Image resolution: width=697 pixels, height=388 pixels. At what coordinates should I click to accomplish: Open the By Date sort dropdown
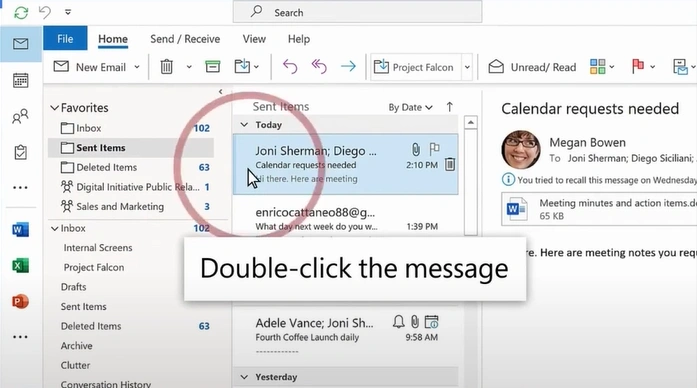pos(410,107)
